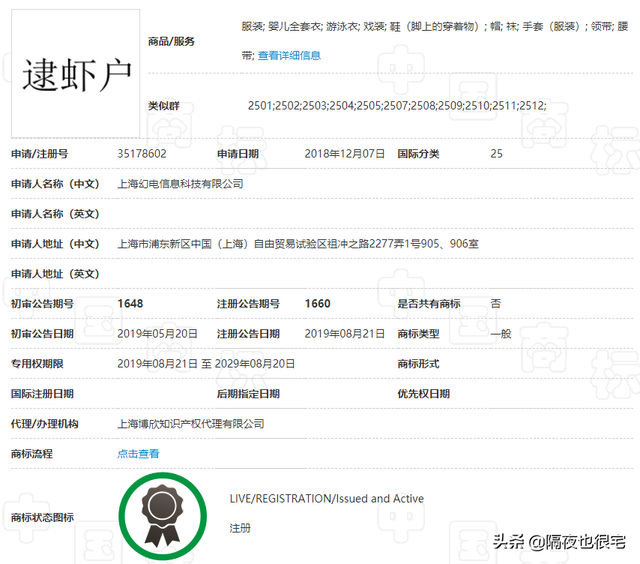Click the 注册公告期号 label
Screen dimensions: 640x564
248,304
